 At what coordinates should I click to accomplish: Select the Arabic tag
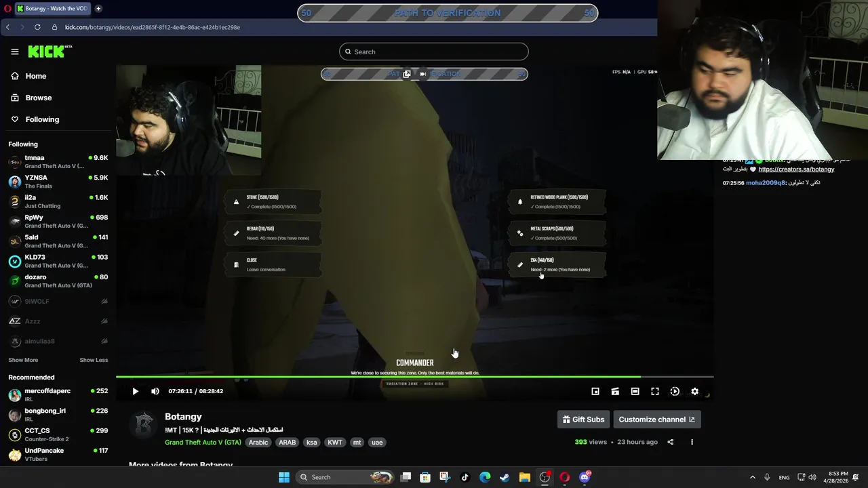tap(258, 443)
